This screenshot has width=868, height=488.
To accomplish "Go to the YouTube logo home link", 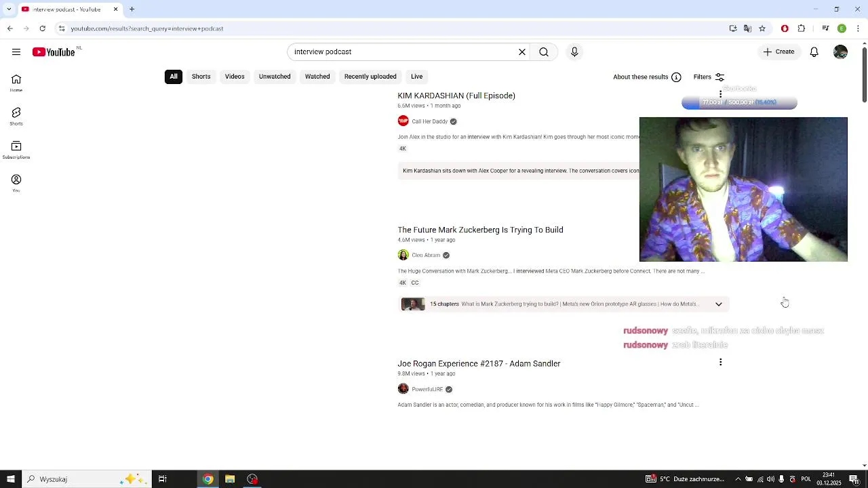I will click(x=54, y=52).
